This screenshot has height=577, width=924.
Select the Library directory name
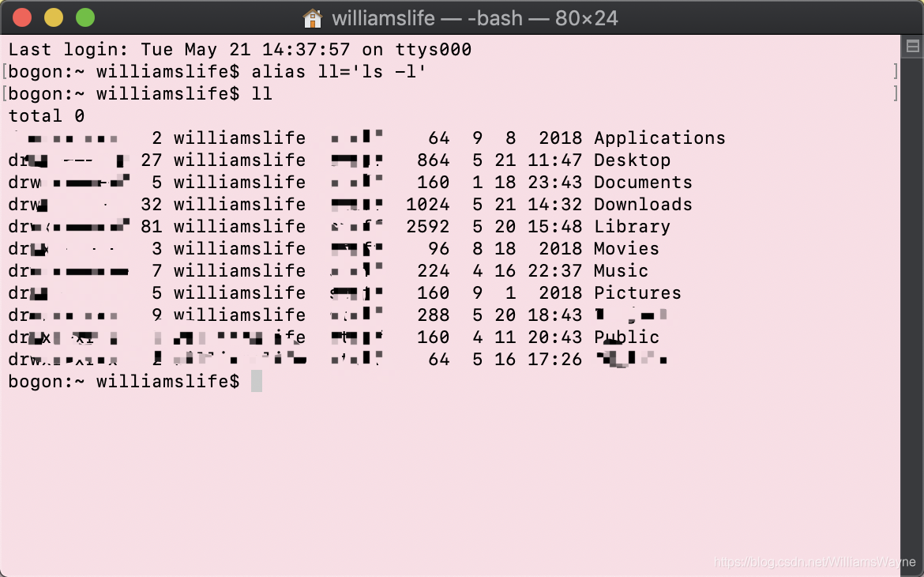click(x=632, y=227)
